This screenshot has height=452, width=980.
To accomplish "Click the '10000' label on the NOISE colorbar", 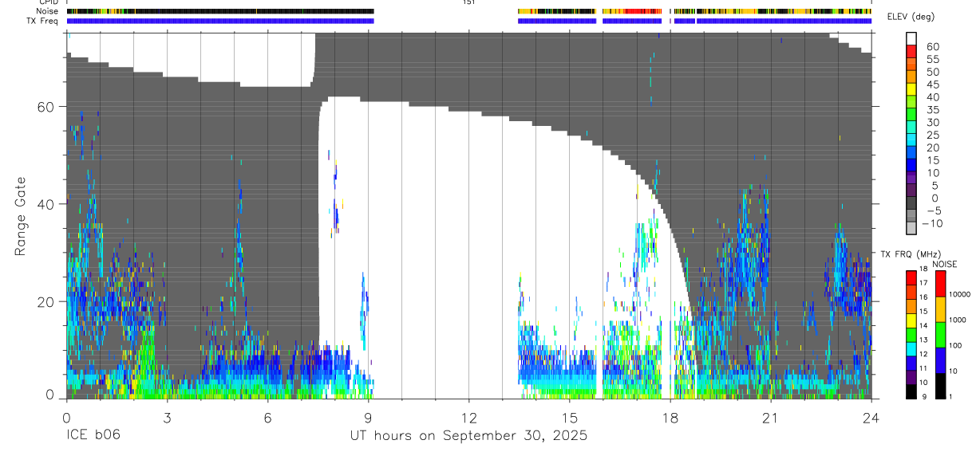I will click(960, 293).
